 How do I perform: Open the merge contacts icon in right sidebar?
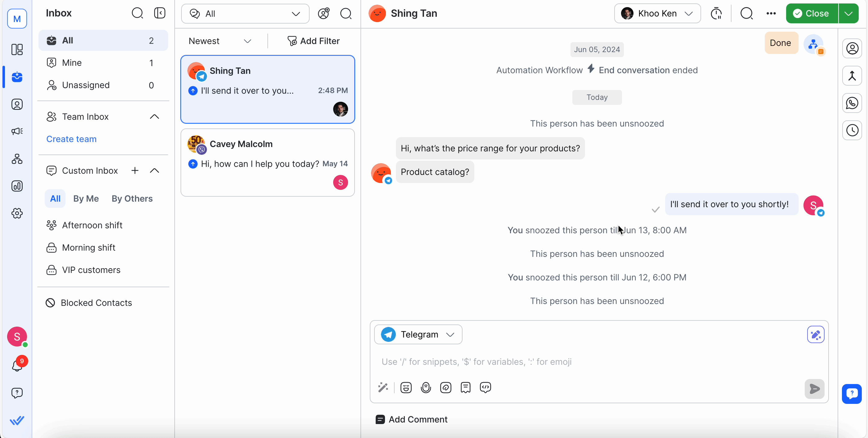[x=852, y=76]
